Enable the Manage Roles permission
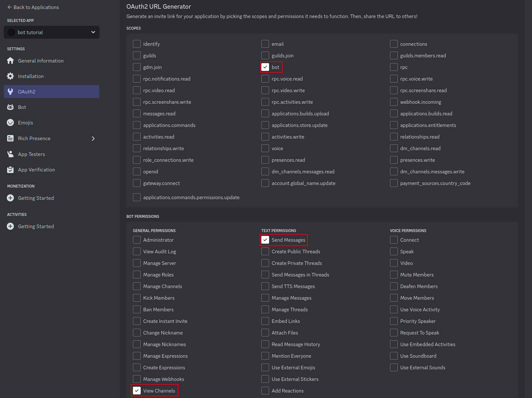The width and height of the screenshot is (532, 398). (x=137, y=275)
